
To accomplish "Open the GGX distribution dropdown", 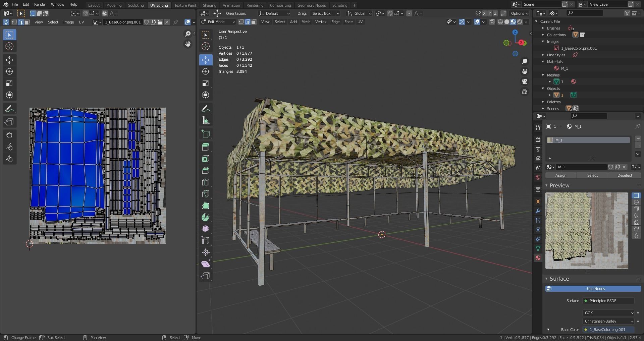I will coord(608,313).
